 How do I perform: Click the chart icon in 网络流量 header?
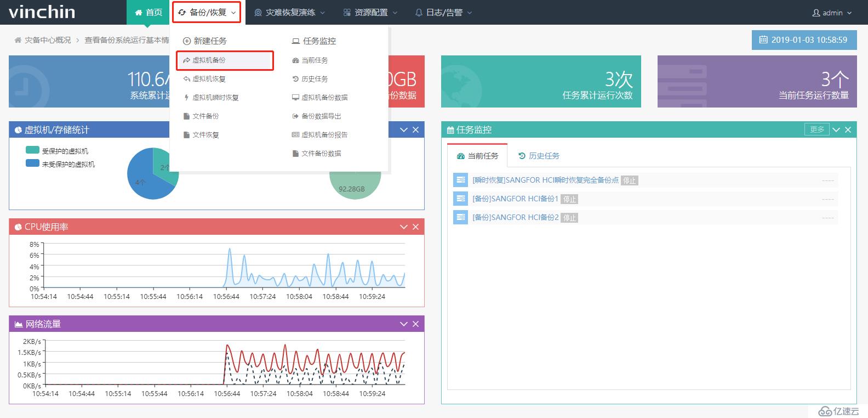point(19,324)
